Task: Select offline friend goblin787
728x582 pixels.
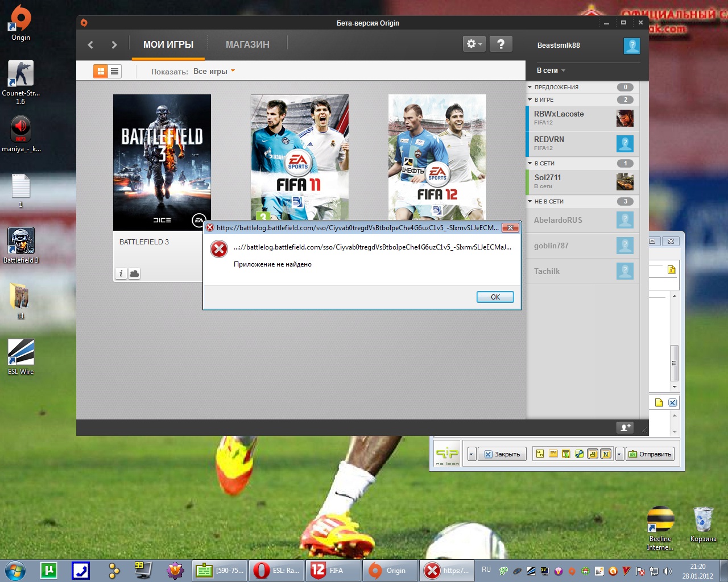Action: [x=583, y=246]
